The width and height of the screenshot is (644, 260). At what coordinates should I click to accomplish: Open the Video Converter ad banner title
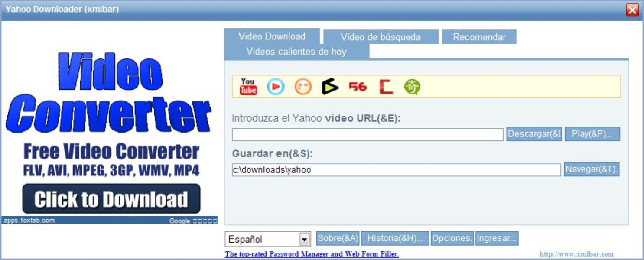click(x=109, y=92)
